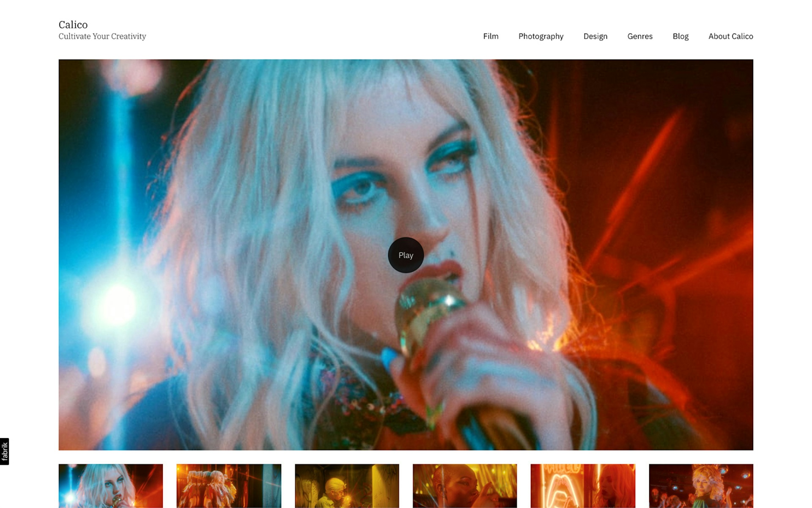Viewport: 812px width, 508px height.
Task: Toggle the main hero video playback
Action: tap(406, 254)
